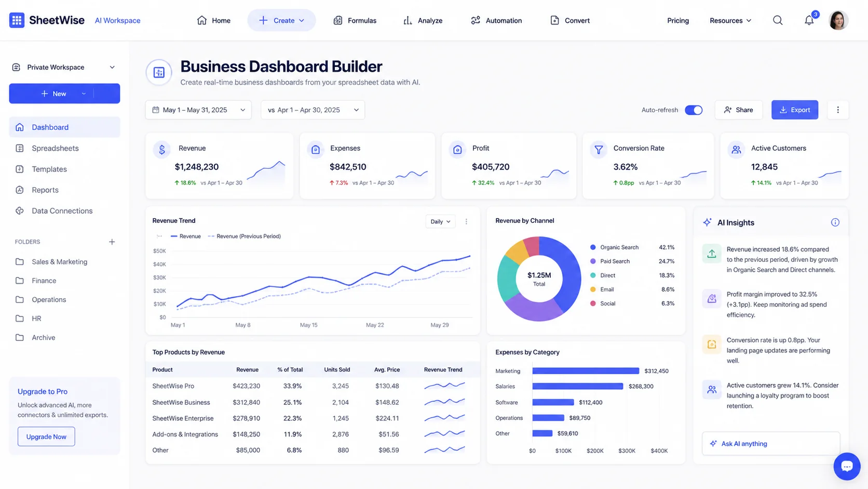868x489 pixels.
Task: Open the vs Apr 1 – Apr 30 comparison dropdown
Action: [313, 110]
